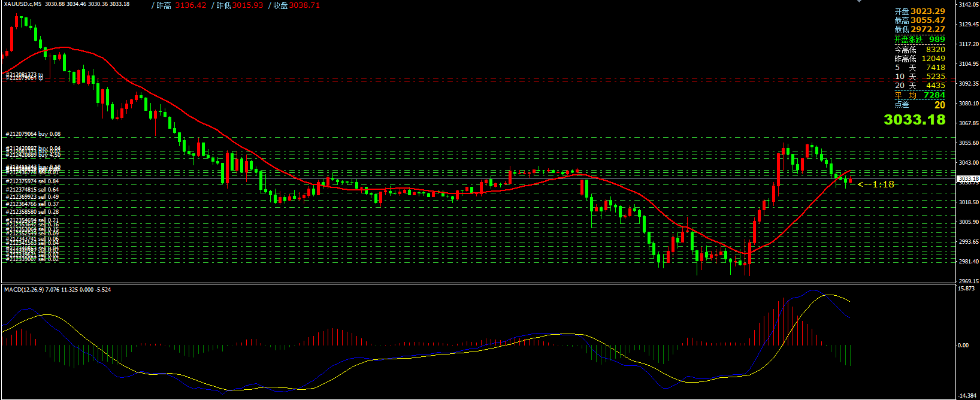Click the 最低 2972.27 low price text
980x400 pixels.
919,29
